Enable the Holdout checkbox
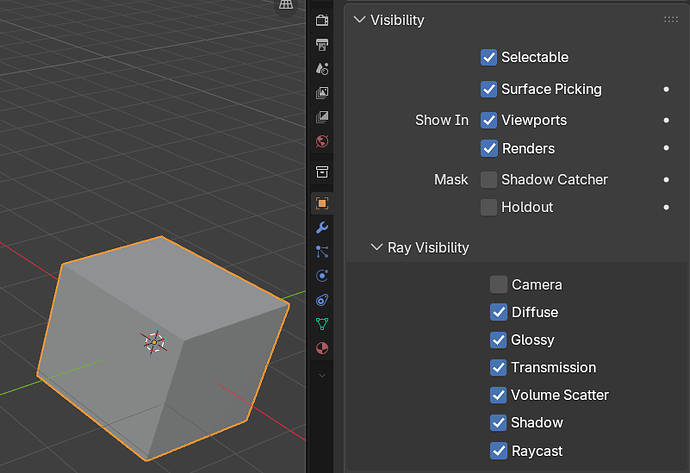Viewport: 690px width, 473px height. click(489, 207)
